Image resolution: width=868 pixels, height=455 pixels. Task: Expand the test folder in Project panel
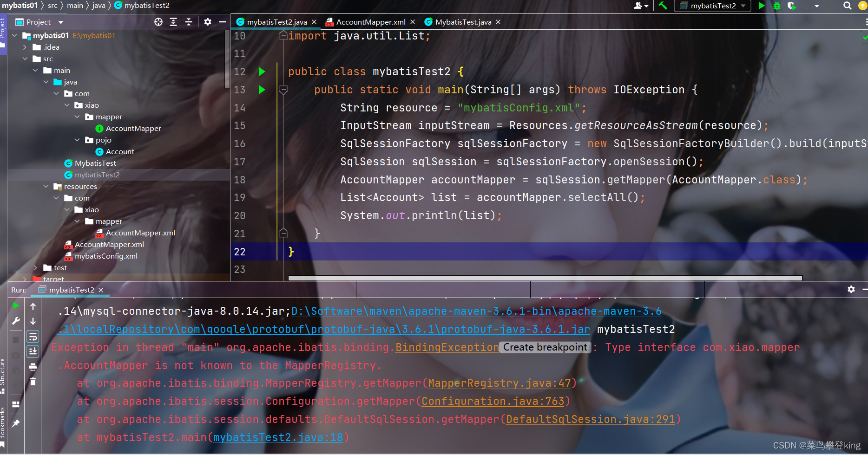click(x=36, y=267)
